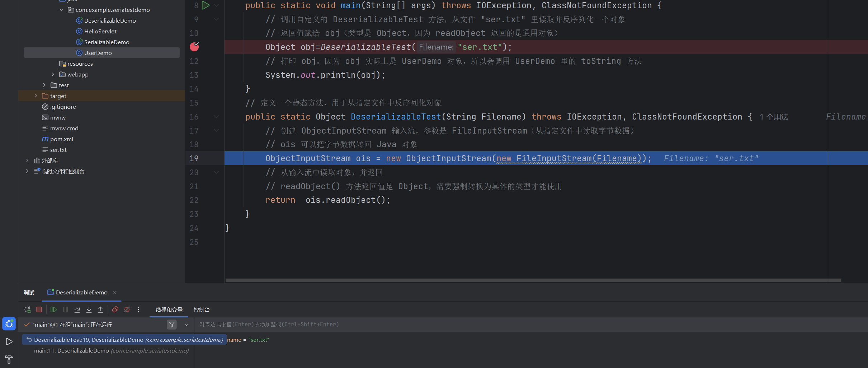Click the "main"@1 thread status text

pyautogui.click(x=72, y=325)
